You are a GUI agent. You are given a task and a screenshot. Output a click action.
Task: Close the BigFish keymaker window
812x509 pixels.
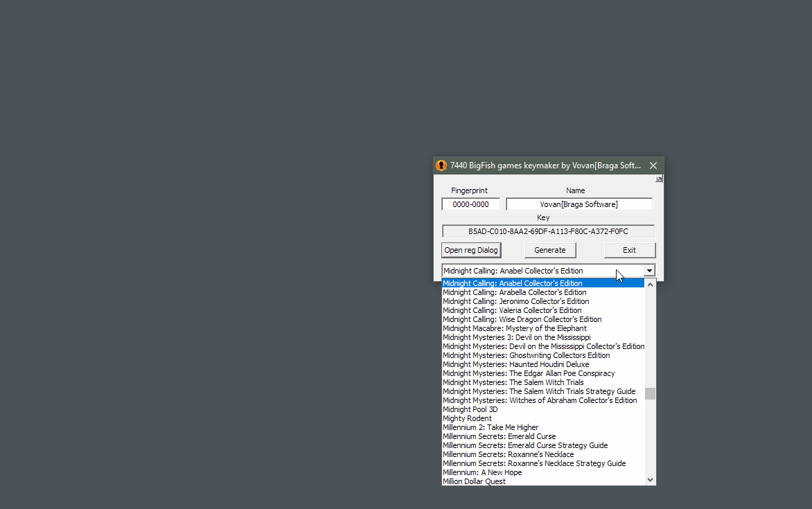653,166
